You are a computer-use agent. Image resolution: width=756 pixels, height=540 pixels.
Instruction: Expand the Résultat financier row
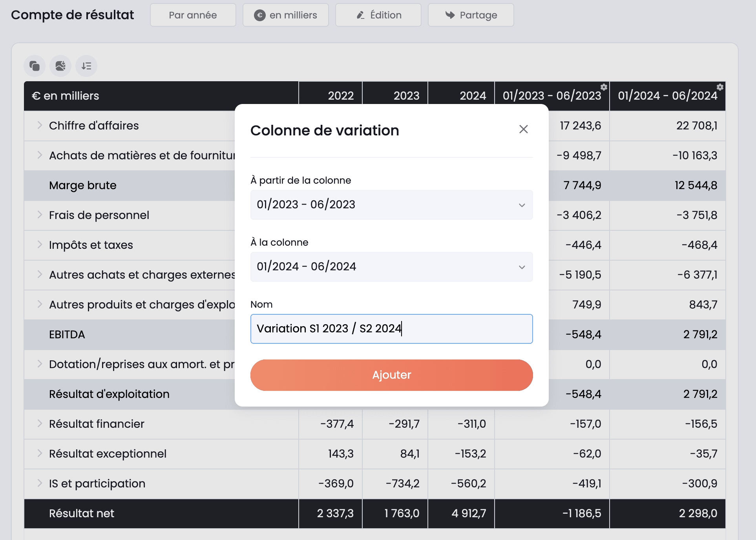[x=40, y=423]
